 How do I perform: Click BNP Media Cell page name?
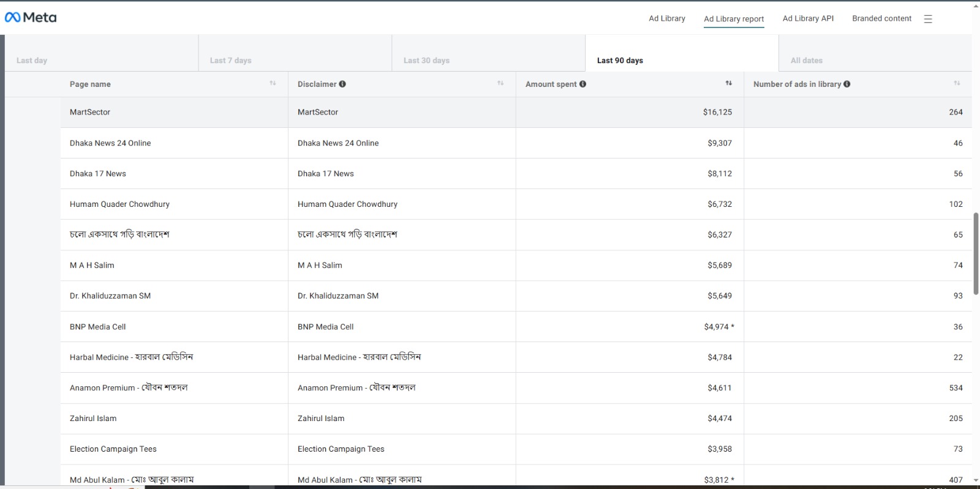pyautogui.click(x=98, y=327)
